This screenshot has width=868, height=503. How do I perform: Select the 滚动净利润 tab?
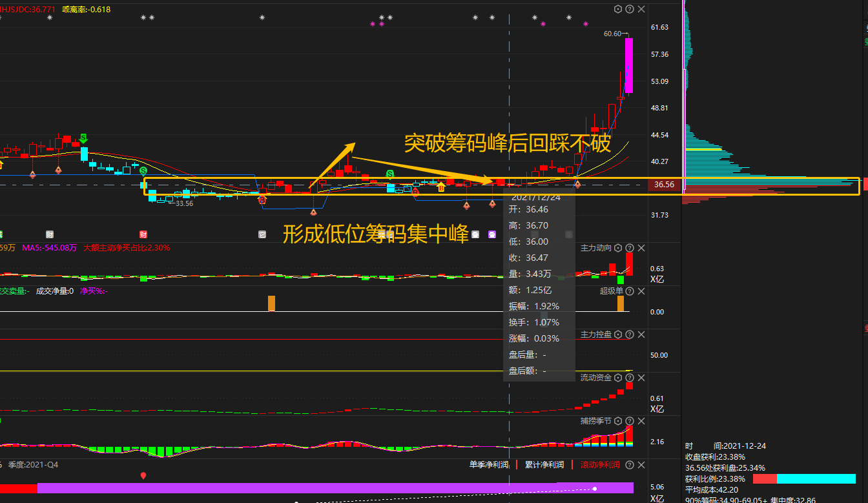(x=600, y=465)
